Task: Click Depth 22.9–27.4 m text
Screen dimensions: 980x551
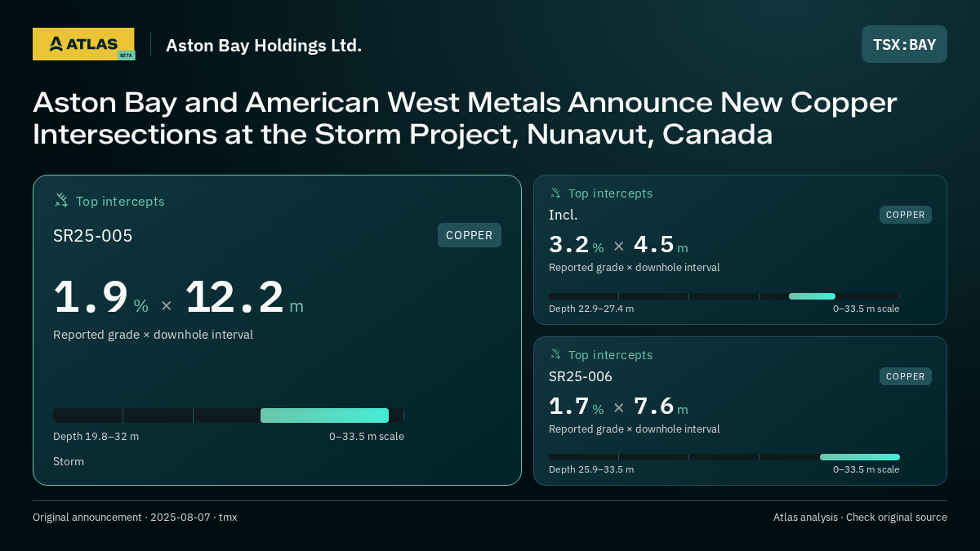Action: click(591, 309)
